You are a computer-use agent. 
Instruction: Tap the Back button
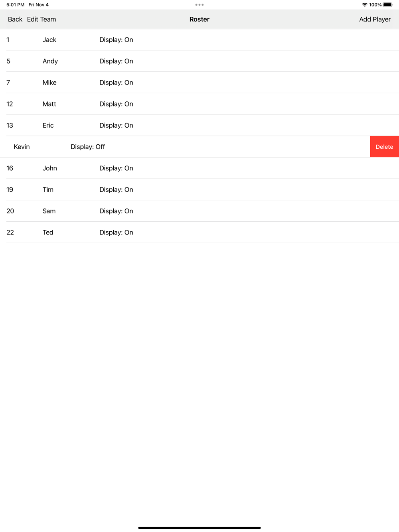[15, 19]
